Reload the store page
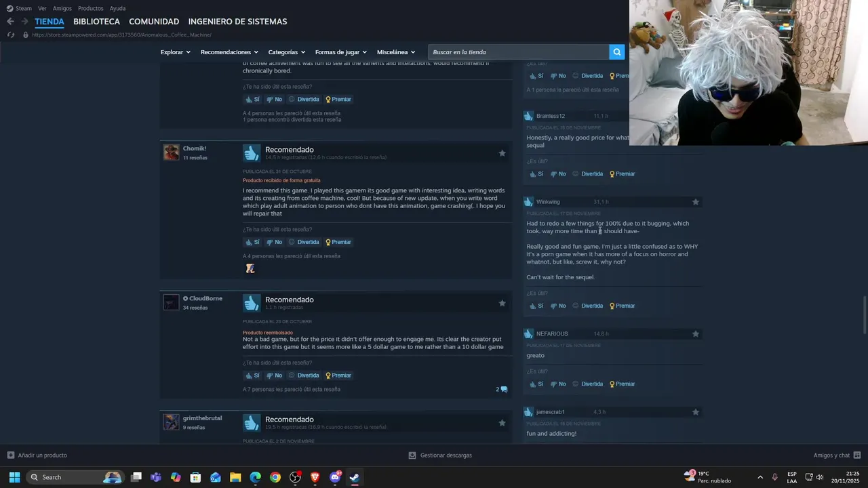Image resolution: width=868 pixels, height=488 pixels. click(10, 35)
